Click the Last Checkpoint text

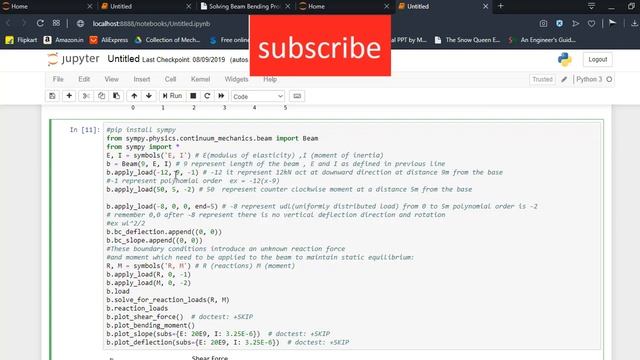pos(184,60)
